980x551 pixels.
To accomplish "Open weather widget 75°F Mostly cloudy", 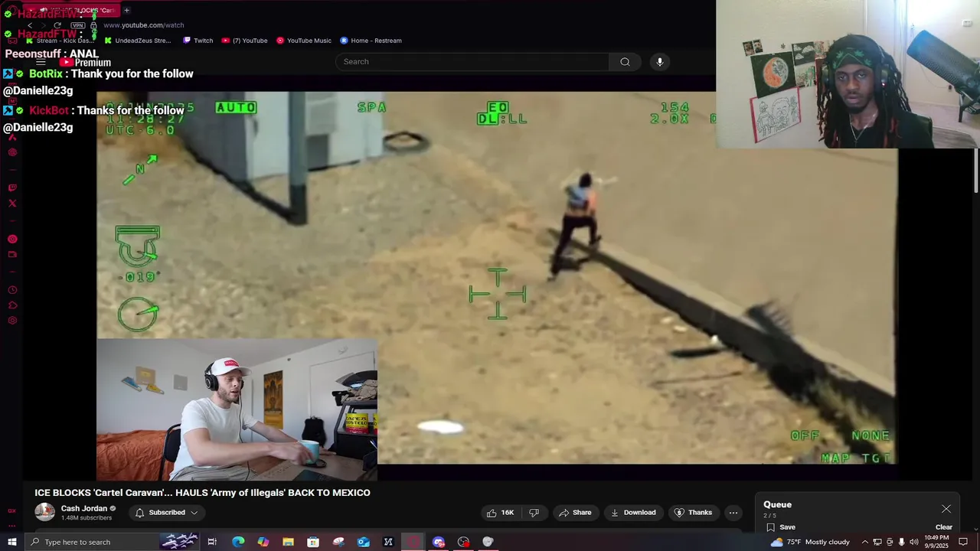I will [811, 542].
